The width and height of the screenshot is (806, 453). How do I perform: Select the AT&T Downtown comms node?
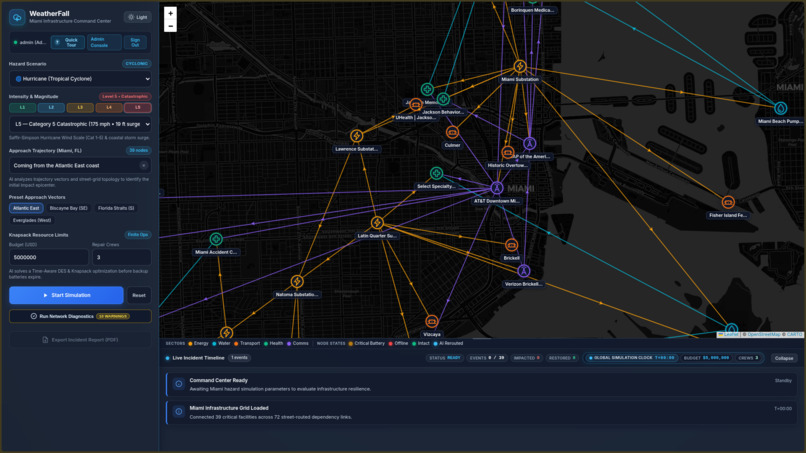pyautogui.click(x=497, y=188)
